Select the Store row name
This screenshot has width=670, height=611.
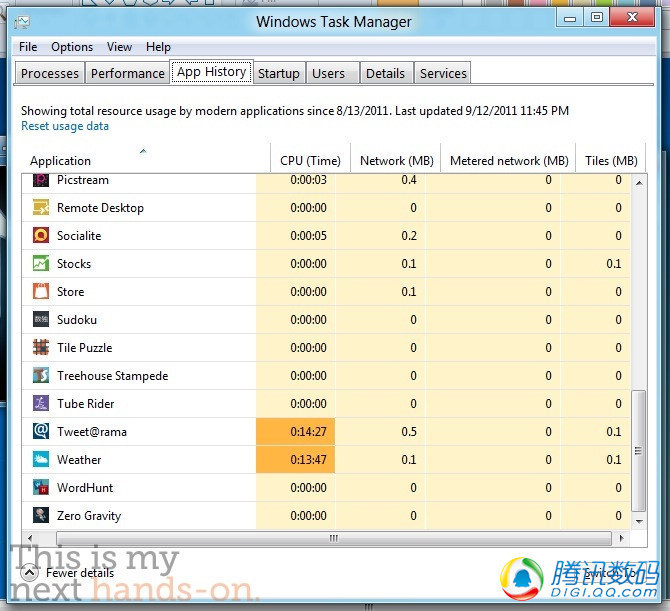click(71, 291)
